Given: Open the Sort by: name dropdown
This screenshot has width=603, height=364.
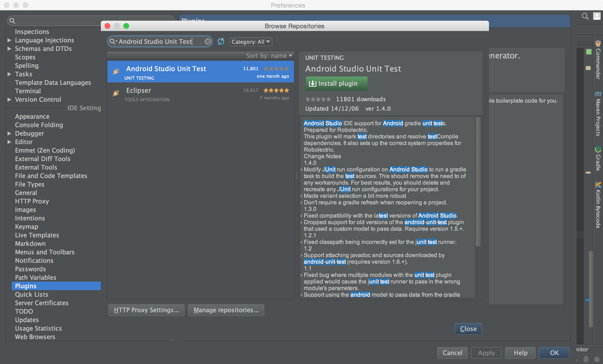Looking at the screenshot, I should pyautogui.click(x=269, y=56).
